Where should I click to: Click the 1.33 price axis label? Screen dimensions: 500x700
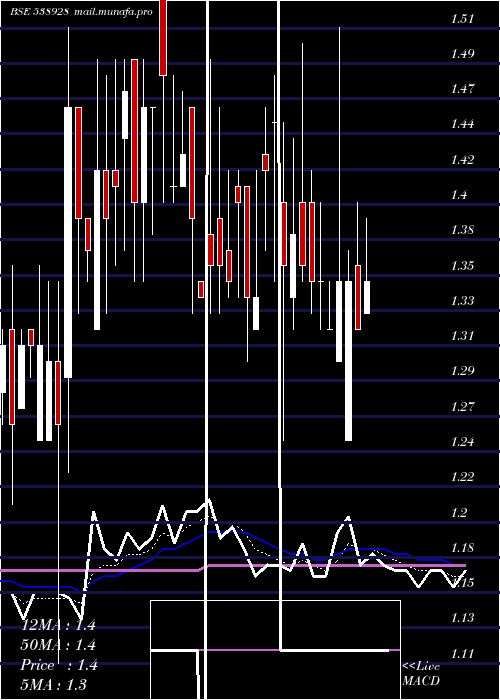pyautogui.click(x=462, y=301)
